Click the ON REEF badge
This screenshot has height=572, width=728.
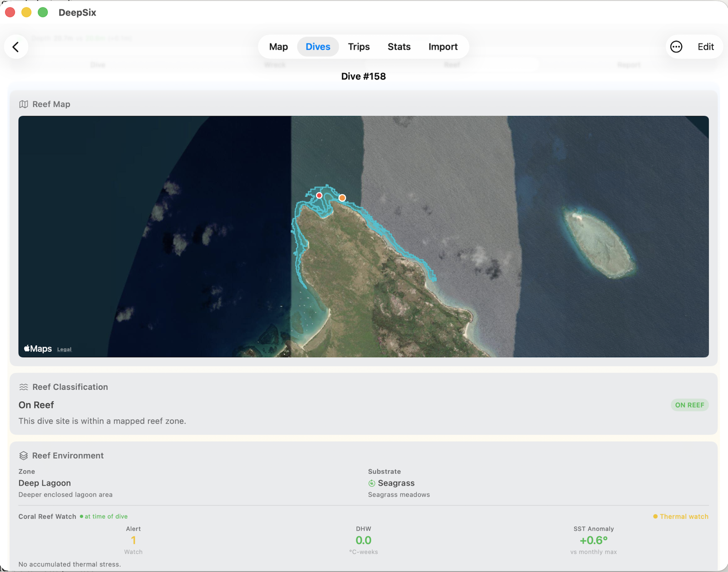coord(689,405)
